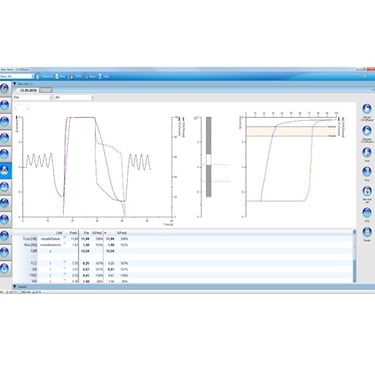Screen dimensions: 375x380
Task: Click the highlighted active icon in left sidebar
Action: (5, 171)
